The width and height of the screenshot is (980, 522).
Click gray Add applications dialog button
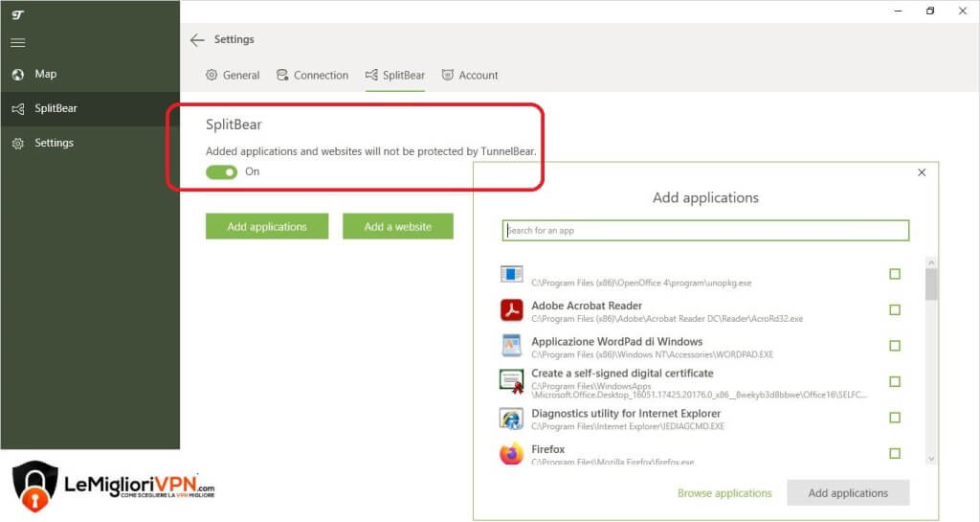coord(848,493)
